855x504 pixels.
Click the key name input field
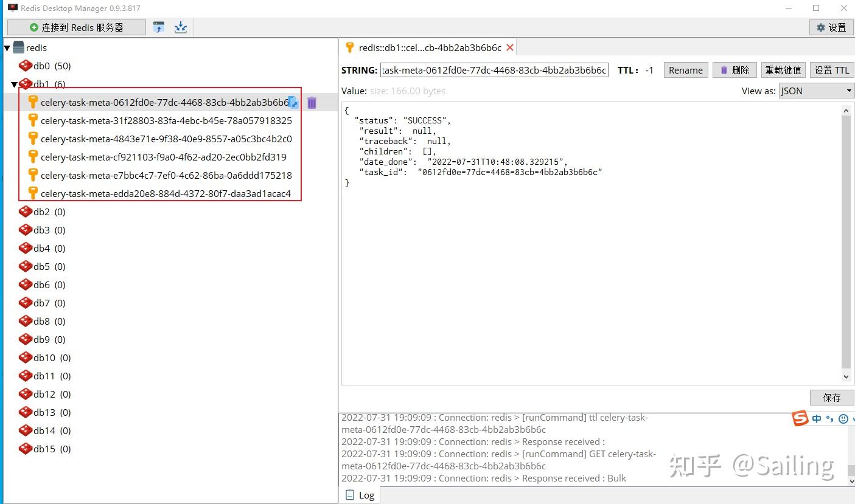pos(494,70)
